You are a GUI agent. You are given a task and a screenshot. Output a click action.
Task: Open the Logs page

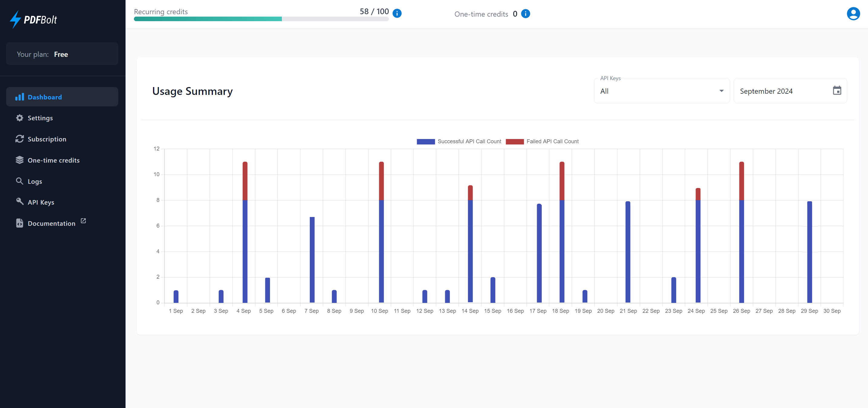click(x=62, y=181)
